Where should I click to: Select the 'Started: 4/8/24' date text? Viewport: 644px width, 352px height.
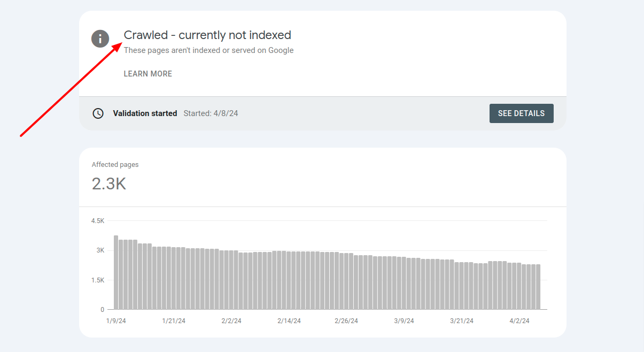[211, 113]
